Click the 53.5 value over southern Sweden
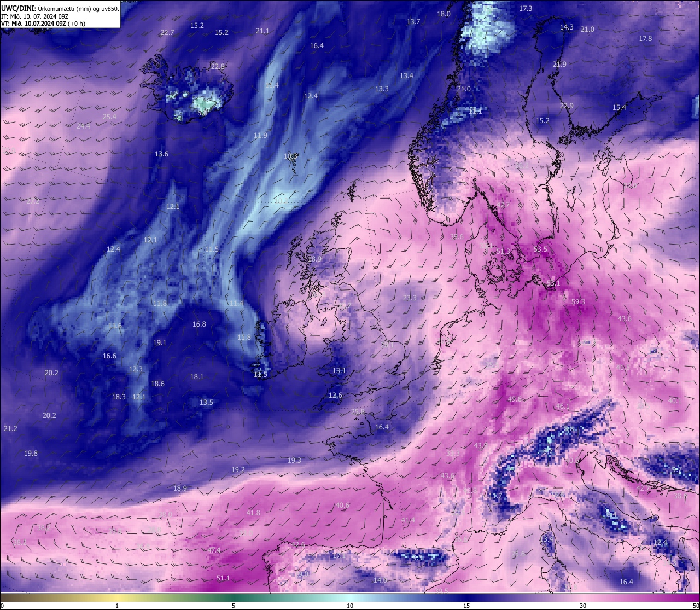 coord(540,249)
